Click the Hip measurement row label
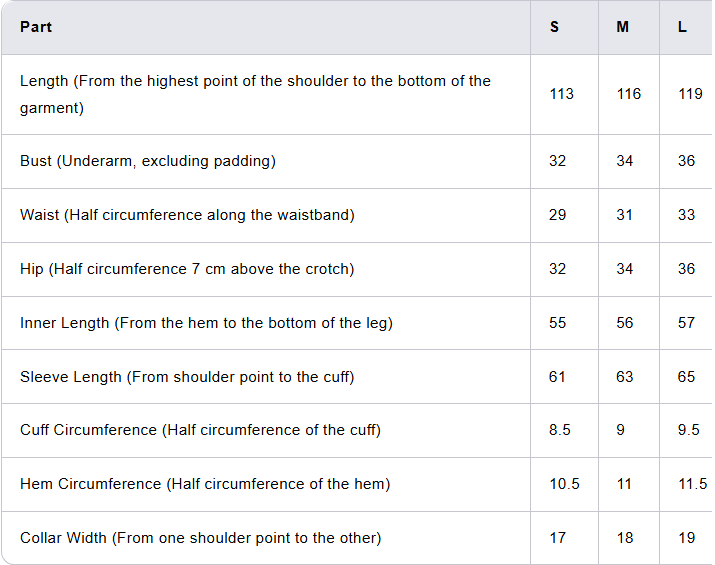The width and height of the screenshot is (715, 565). 187,269
